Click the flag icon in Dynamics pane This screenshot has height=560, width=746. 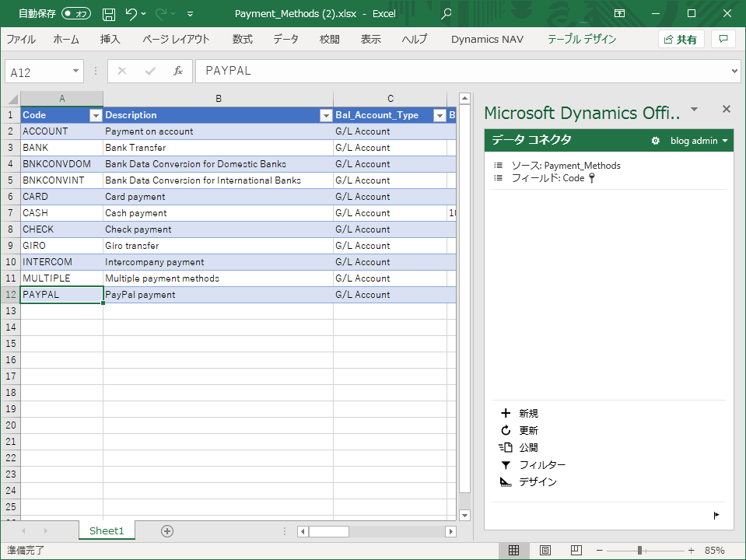(x=716, y=515)
